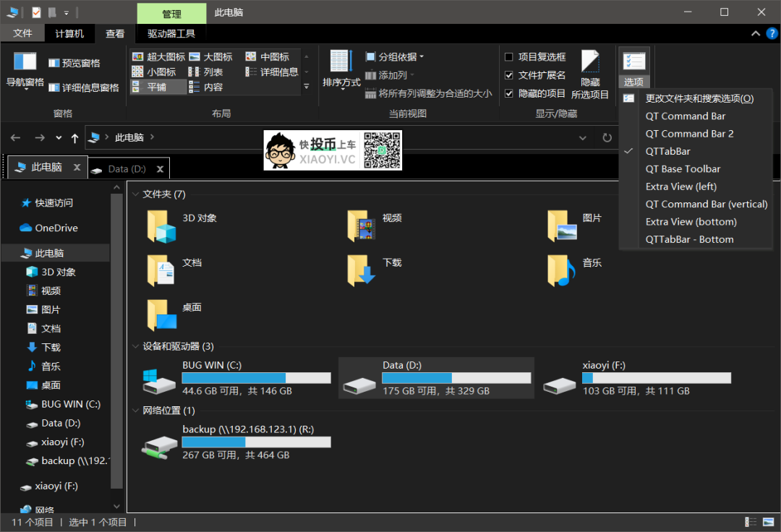Click the refresh button in address bar
781x532 pixels.
(x=607, y=138)
